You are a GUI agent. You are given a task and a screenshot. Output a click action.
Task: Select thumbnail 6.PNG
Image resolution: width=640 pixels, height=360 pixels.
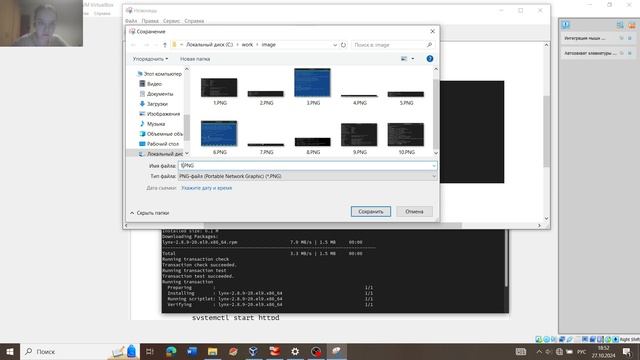(219, 133)
